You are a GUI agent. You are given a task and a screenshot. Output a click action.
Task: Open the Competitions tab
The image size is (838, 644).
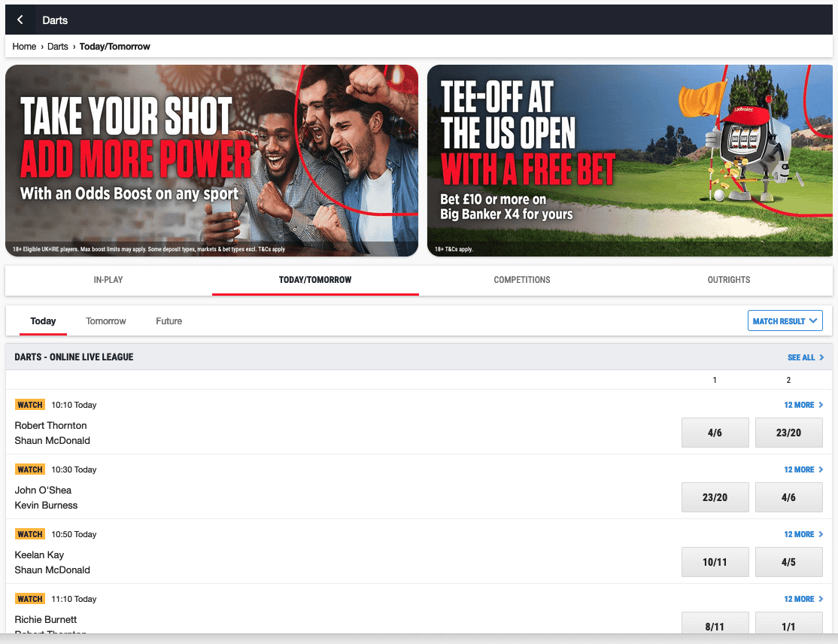point(522,280)
